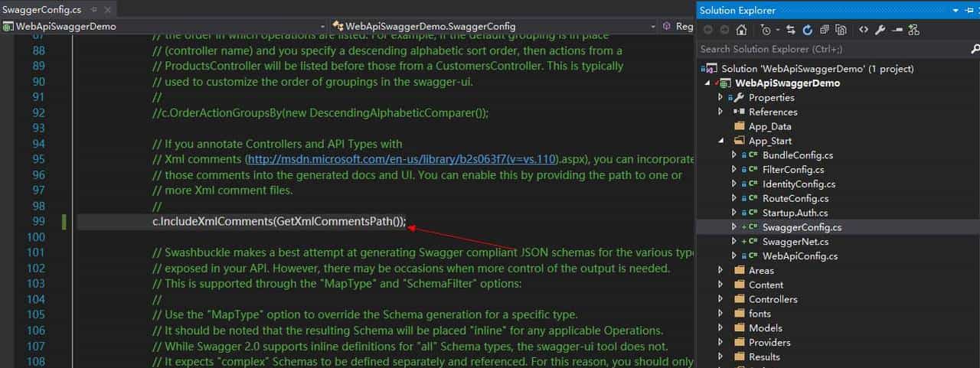This screenshot has width=980, height=368.
Task: Expand the Properties node
Action: 720,97
